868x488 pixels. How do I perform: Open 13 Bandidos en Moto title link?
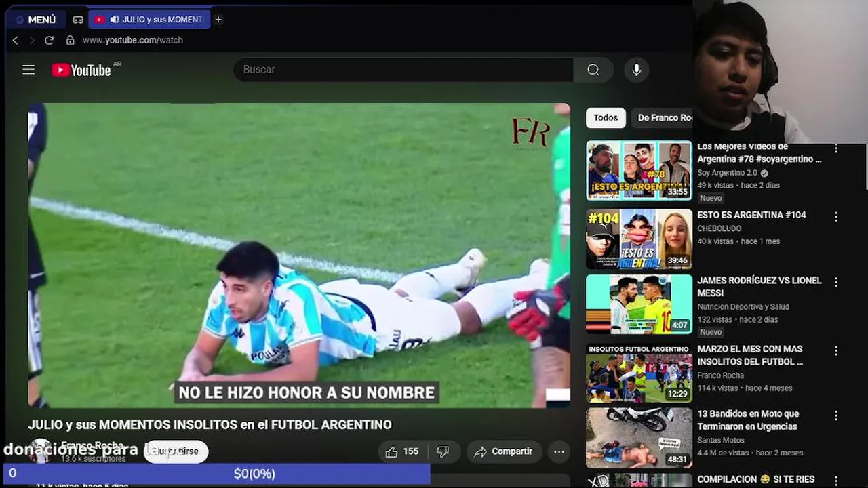pos(748,420)
